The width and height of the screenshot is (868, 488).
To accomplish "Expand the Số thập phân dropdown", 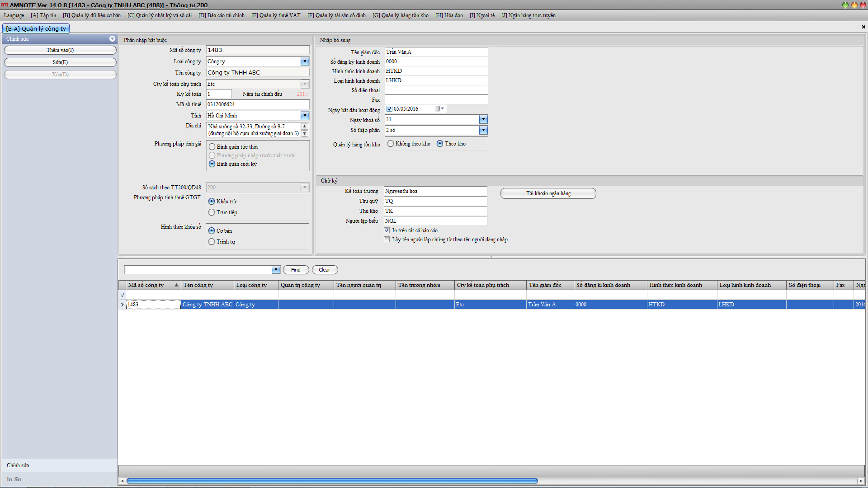I will click(483, 130).
